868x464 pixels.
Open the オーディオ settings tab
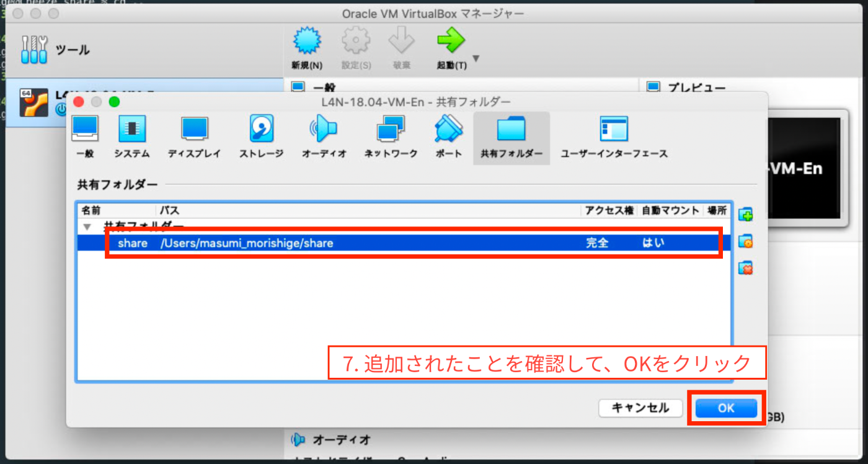point(324,137)
